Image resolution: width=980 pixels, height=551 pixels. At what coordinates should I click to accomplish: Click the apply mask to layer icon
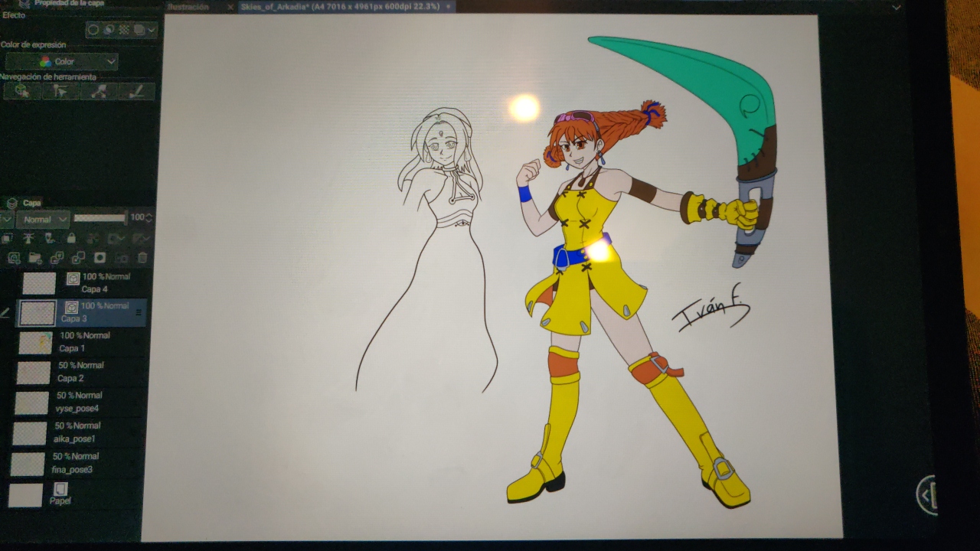[x=121, y=259]
